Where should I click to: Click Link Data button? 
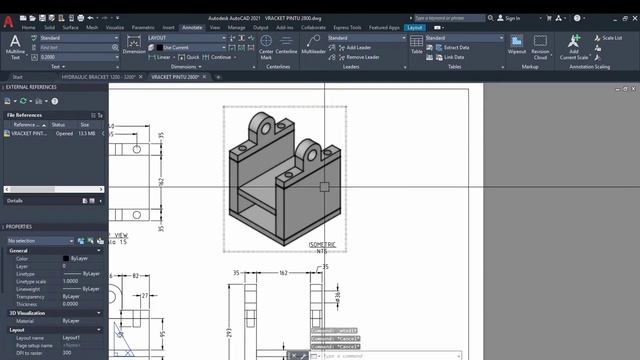coord(450,58)
